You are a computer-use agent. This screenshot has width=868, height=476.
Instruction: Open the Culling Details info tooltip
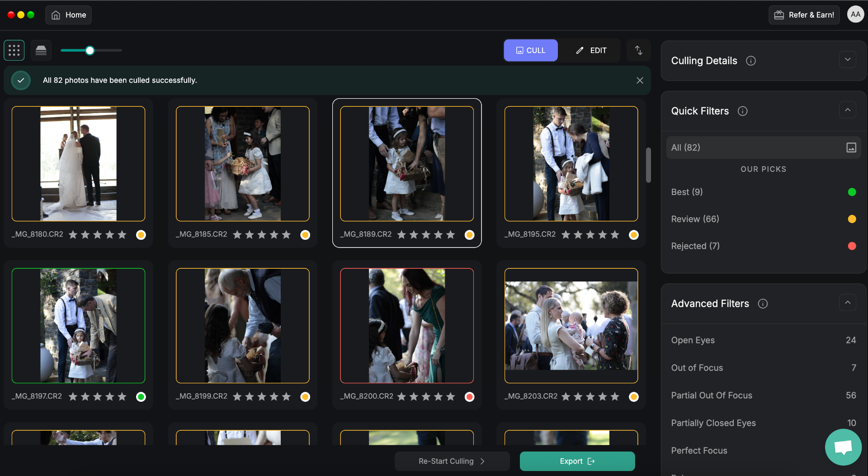click(751, 61)
